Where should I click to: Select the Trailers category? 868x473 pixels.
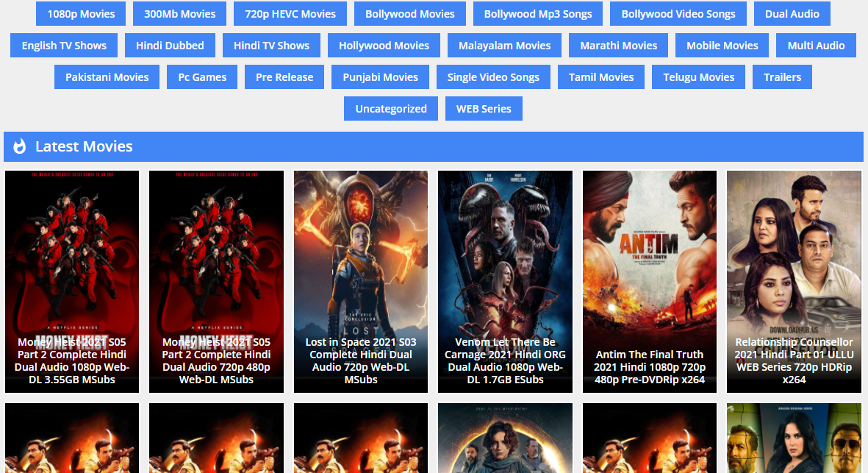pyautogui.click(x=782, y=77)
